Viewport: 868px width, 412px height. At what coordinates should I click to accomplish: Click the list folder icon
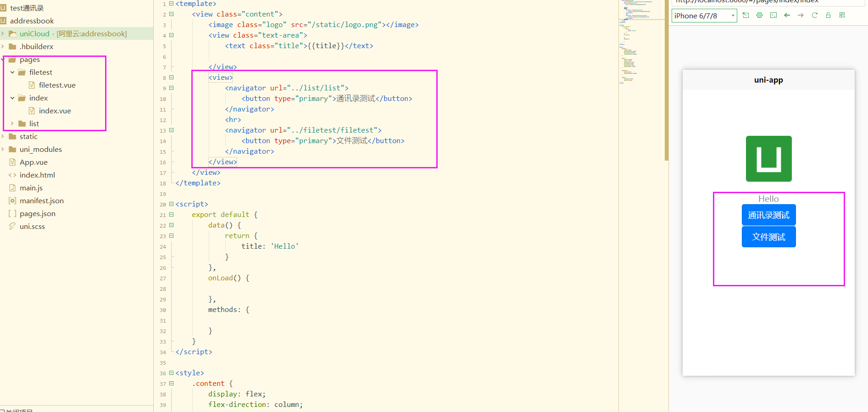22,123
